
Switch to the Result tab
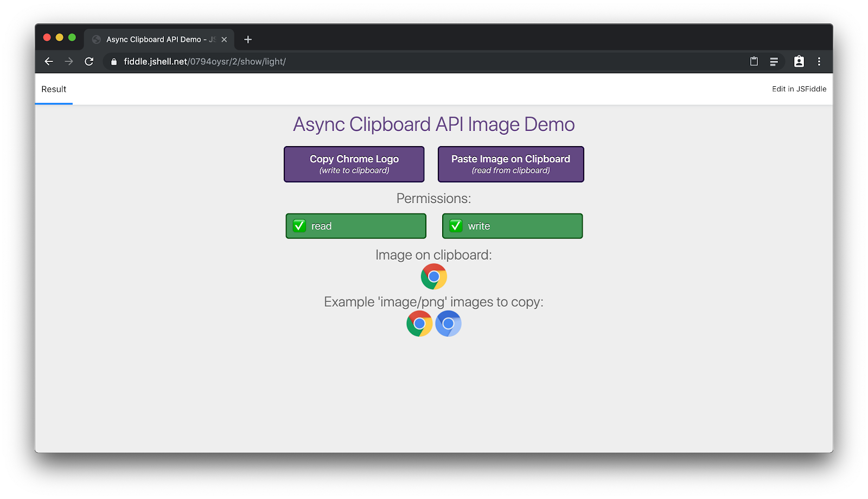pos(54,89)
